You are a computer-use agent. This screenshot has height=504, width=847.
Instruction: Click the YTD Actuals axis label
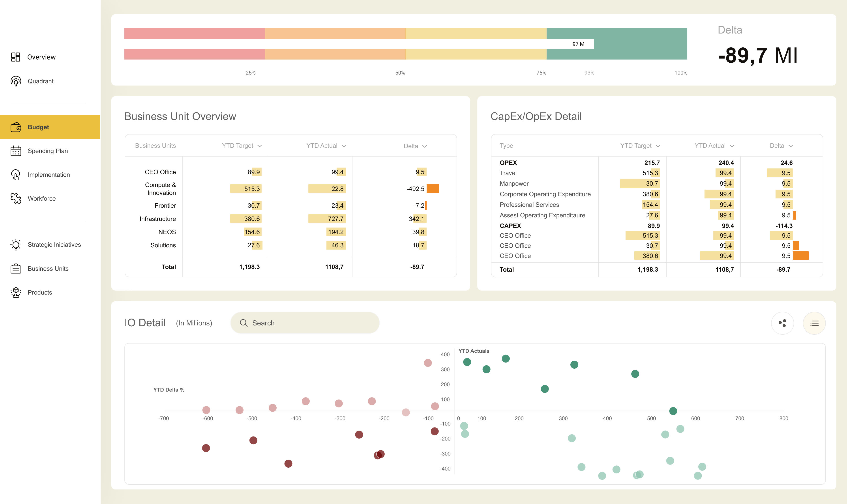point(474,351)
